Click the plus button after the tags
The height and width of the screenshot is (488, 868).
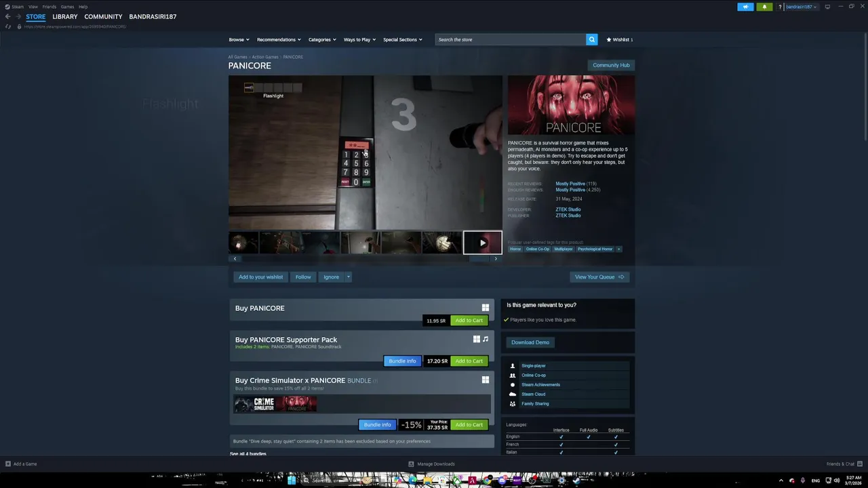(618, 249)
